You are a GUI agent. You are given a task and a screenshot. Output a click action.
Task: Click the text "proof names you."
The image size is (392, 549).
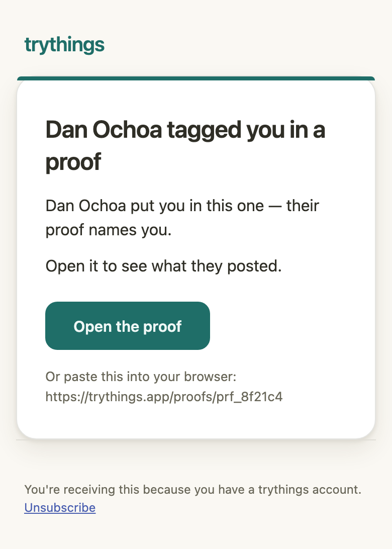(x=109, y=230)
